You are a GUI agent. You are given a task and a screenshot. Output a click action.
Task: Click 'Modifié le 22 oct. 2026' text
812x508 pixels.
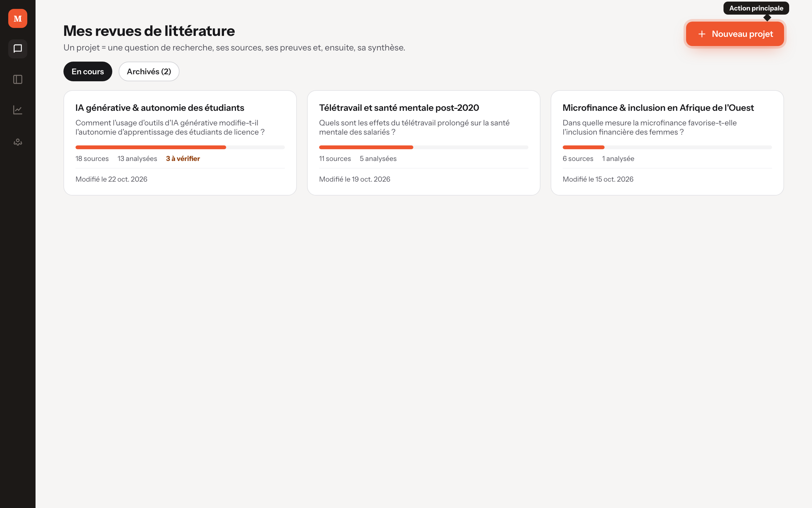(x=111, y=179)
